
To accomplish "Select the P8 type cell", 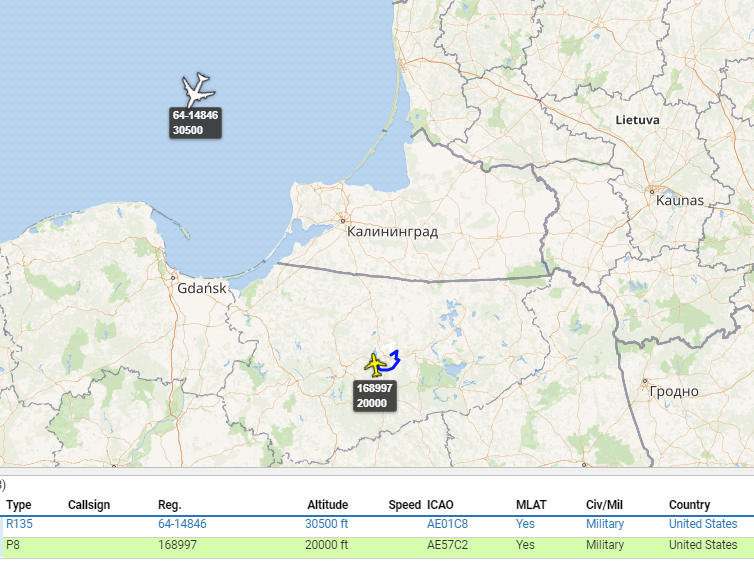I will point(13,545).
